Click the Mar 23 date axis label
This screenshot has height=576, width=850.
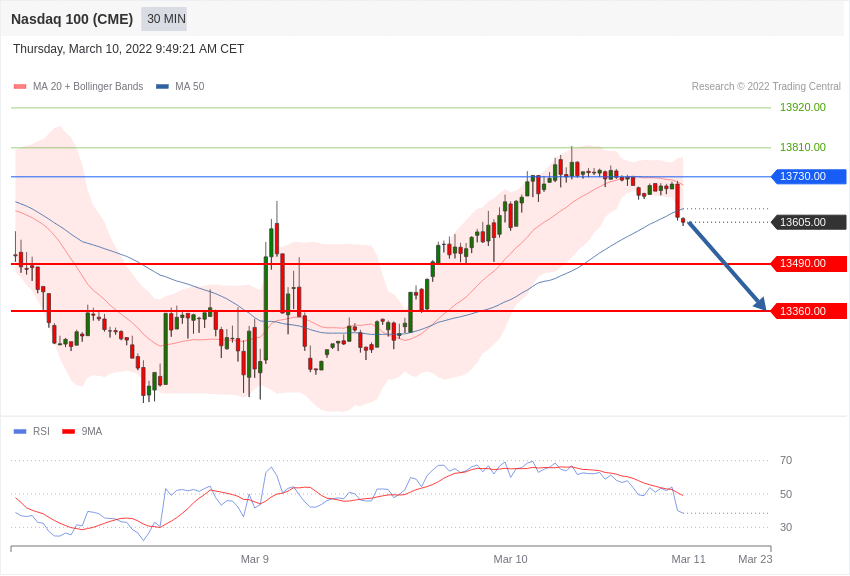click(755, 559)
